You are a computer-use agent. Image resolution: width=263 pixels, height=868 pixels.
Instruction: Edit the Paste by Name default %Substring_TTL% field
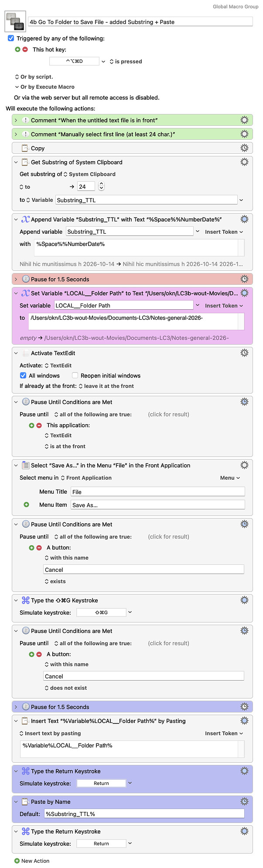[x=144, y=814]
